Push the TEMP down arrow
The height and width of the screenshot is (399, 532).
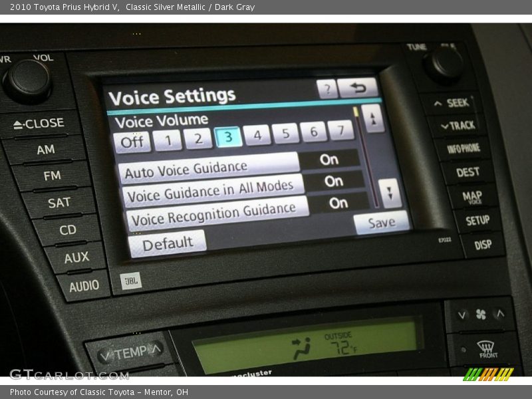105,356
